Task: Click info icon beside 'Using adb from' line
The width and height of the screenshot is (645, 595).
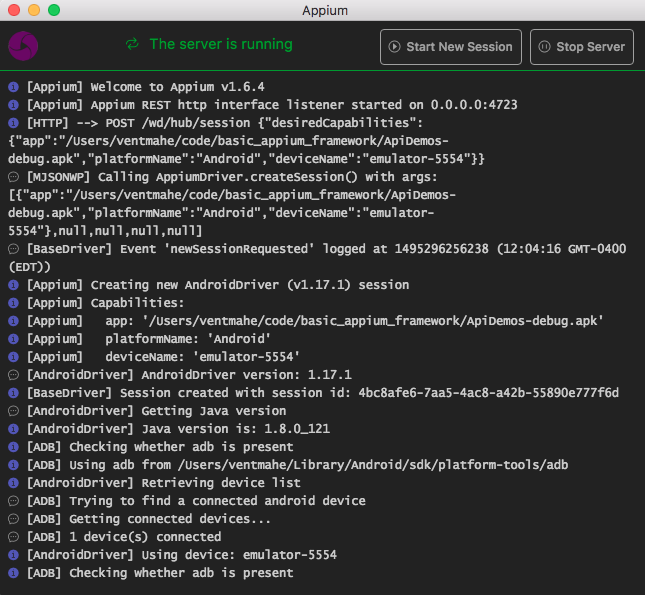Action: pos(13,465)
